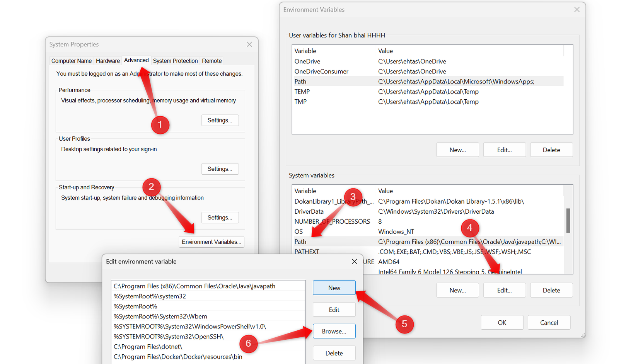
Task: Delete the selected Path entry
Action: click(x=334, y=353)
